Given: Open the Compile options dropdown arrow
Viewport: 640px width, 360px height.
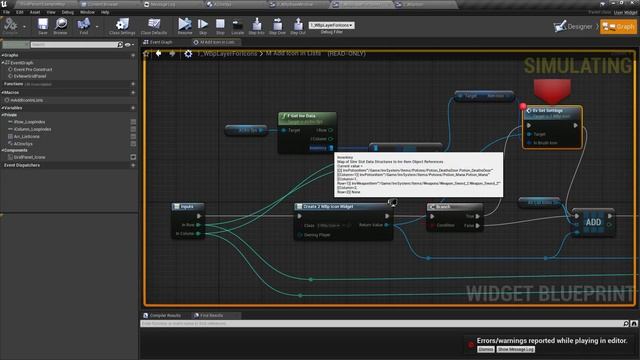Looking at the screenshot, I should click(24, 27).
